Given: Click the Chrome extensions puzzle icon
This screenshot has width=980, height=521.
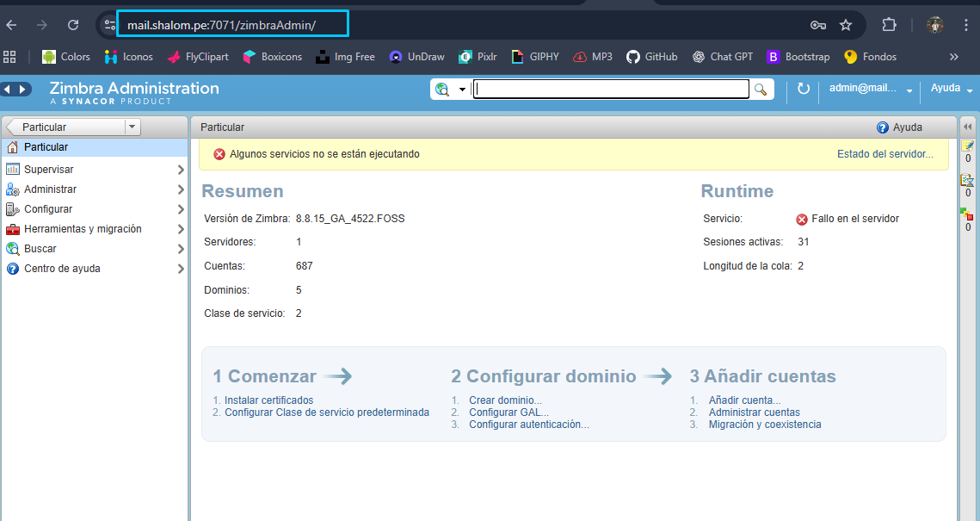Looking at the screenshot, I should 890,25.
